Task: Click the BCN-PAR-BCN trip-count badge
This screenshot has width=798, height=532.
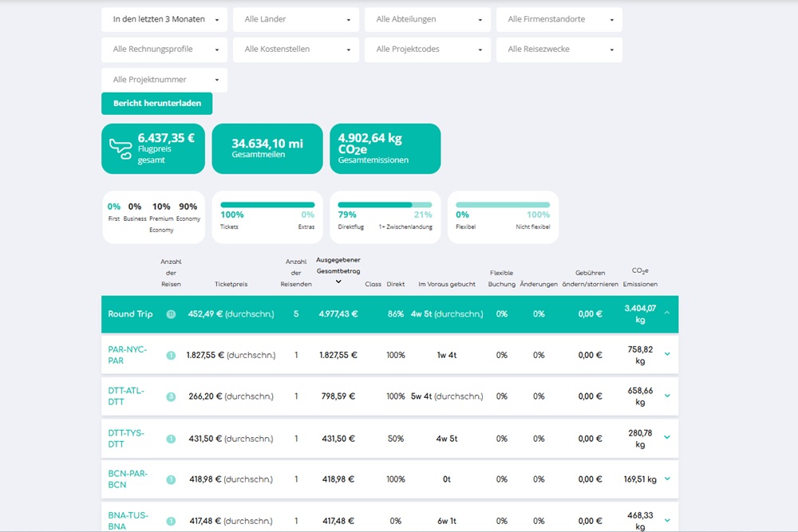Action: tap(171, 479)
